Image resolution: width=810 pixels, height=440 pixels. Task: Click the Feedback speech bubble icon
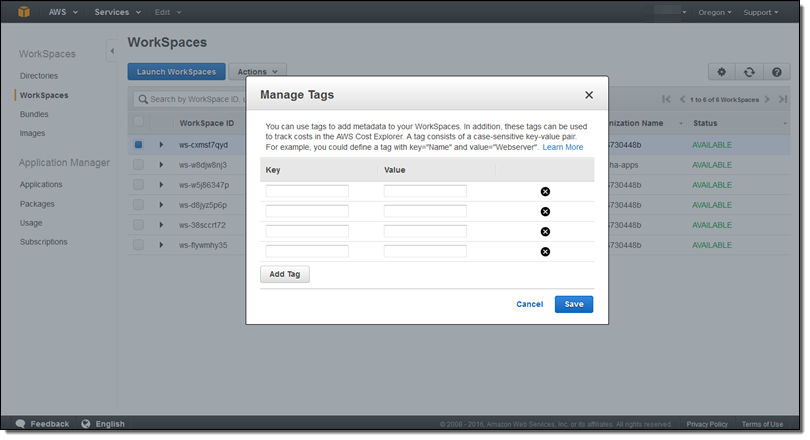pos(20,424)
